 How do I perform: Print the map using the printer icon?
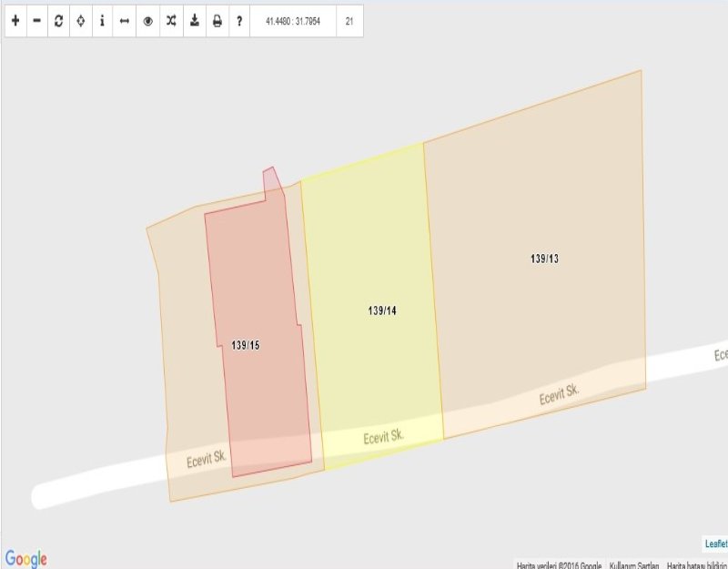point(217,20)
